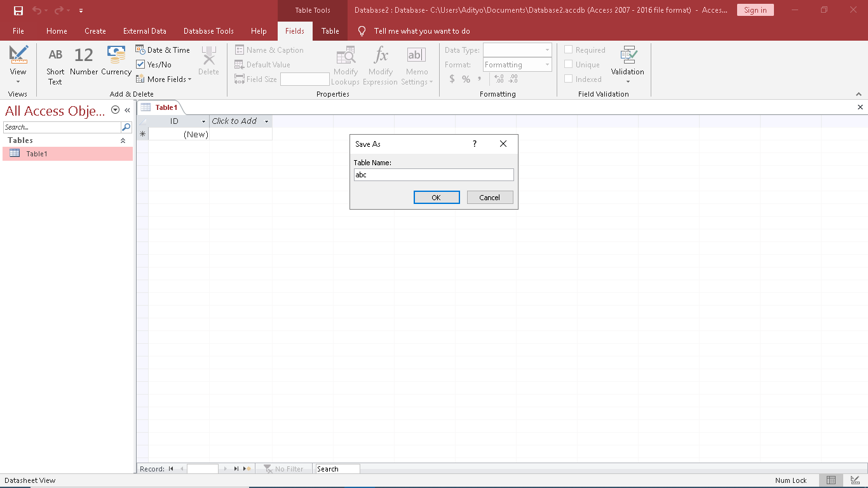The image size is (868, 488).
Task: Switch to Design View icon in status bar
Action: click(x=855, y=480)
